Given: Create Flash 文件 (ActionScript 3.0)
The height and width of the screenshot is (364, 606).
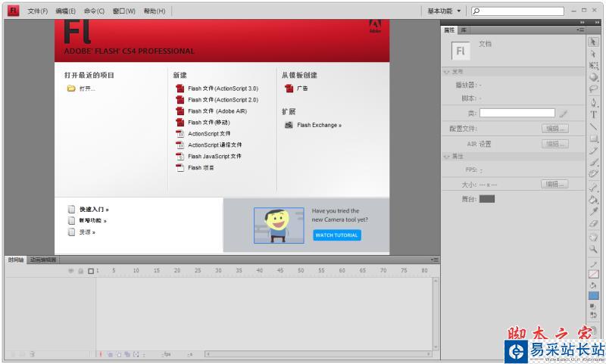Looking at the screenshot, I should [217, 89].
